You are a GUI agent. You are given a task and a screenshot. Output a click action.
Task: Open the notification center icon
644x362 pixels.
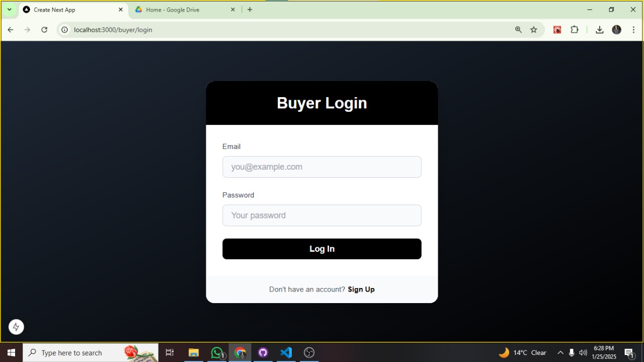[629, 352]
